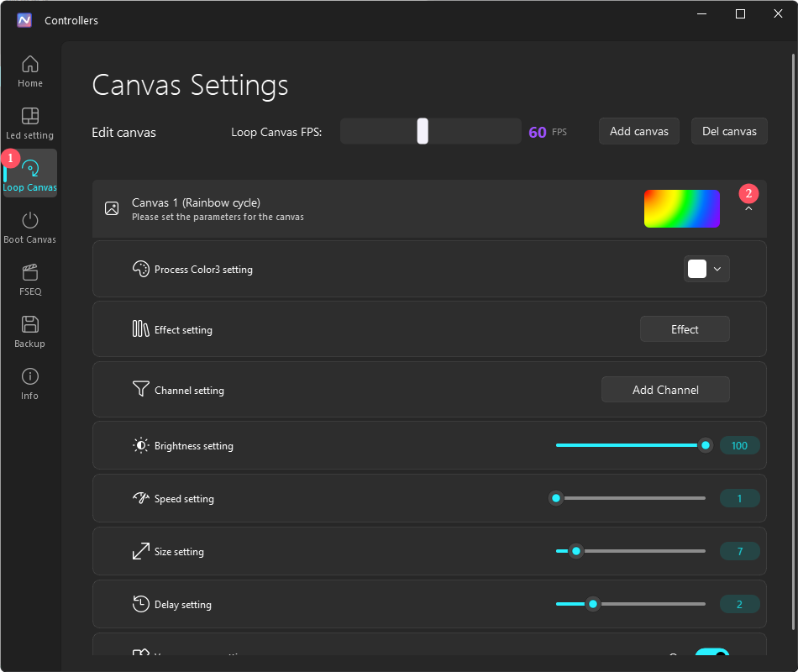Open the Process Color3 color dropdown

[x=706, y=269]
